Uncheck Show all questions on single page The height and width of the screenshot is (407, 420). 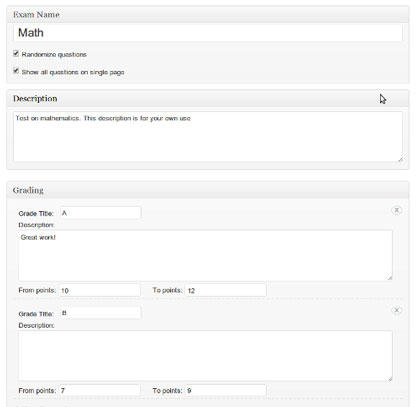16,71
